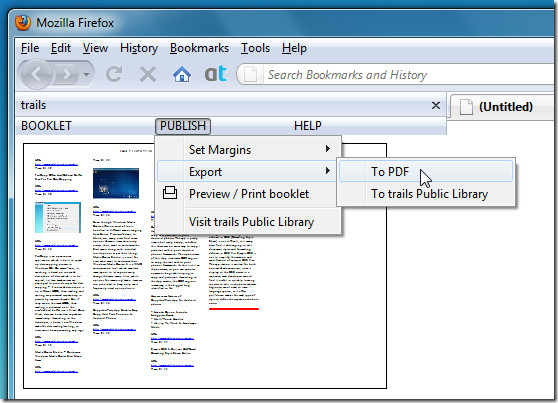Click the Firefox back arrow button

[37, 74]
